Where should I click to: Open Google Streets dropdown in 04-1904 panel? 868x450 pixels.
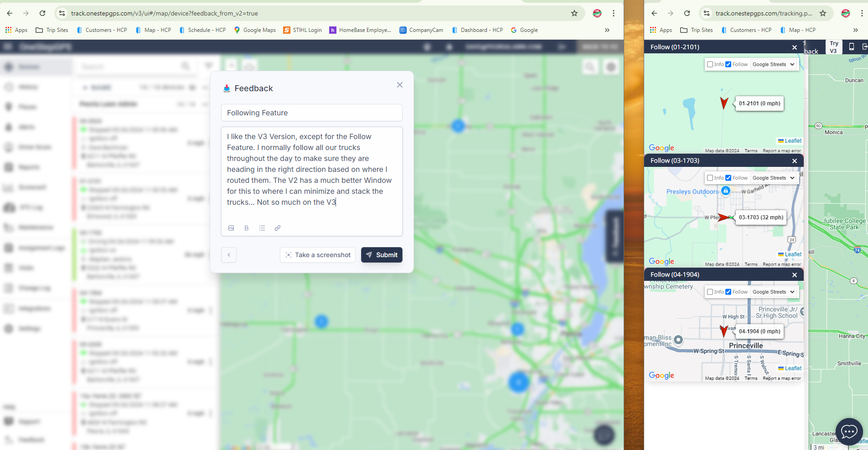(774, 292)
